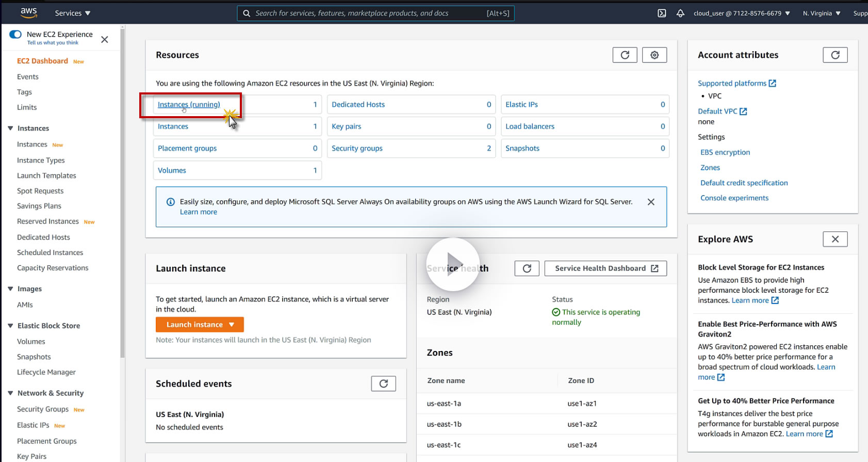The image size is (868, 462).
Task: Open Resources settings gear
Action: coord(654,55)
